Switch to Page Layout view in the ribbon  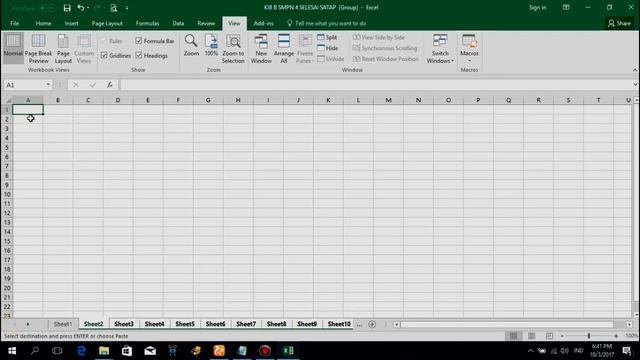click(63, 48)
